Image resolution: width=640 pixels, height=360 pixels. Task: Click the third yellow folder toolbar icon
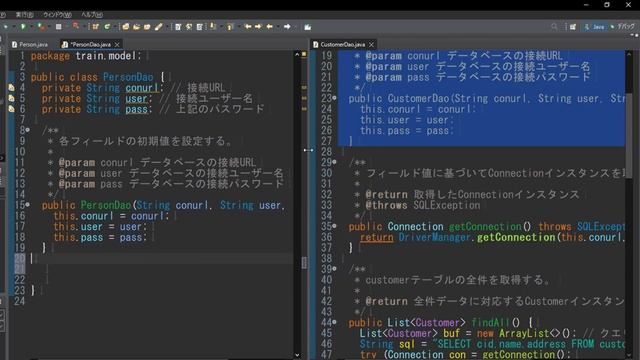click(147, 27)
